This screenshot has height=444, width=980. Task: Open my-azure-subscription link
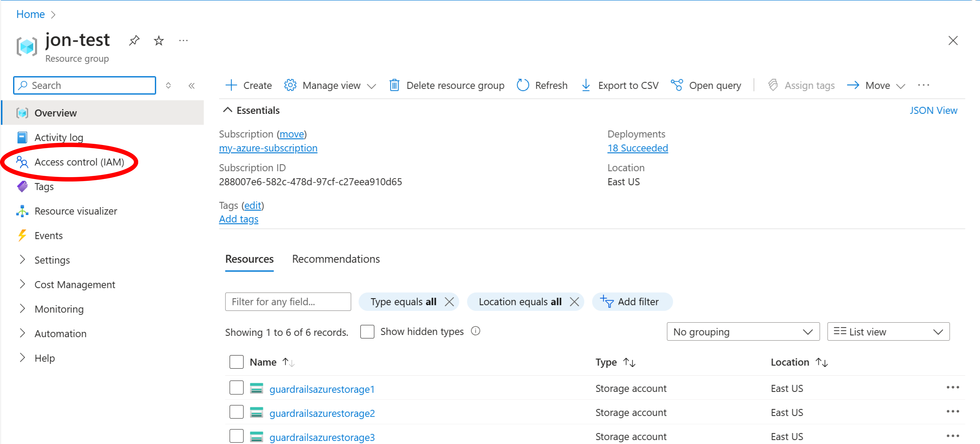coord(268,148)
